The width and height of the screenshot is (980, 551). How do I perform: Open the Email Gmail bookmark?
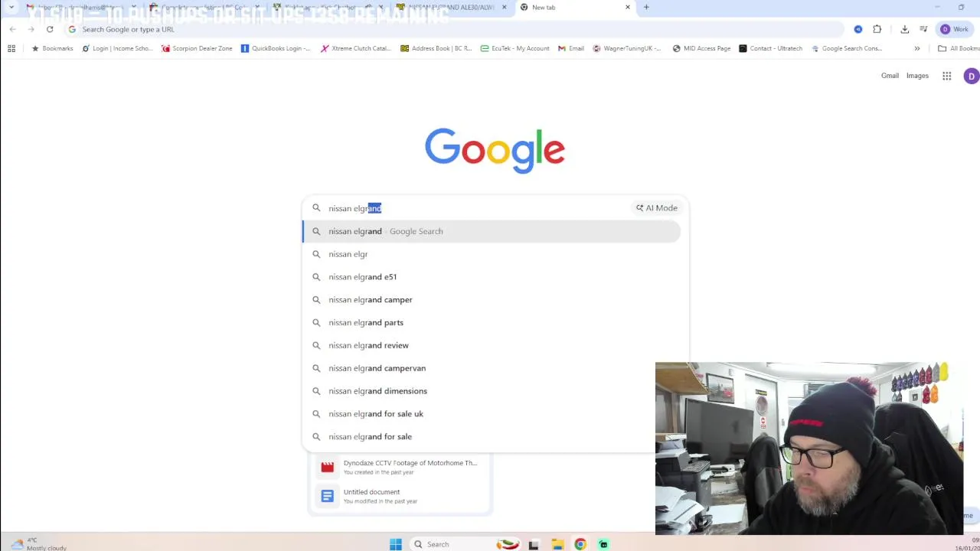[x=571, y=48]
